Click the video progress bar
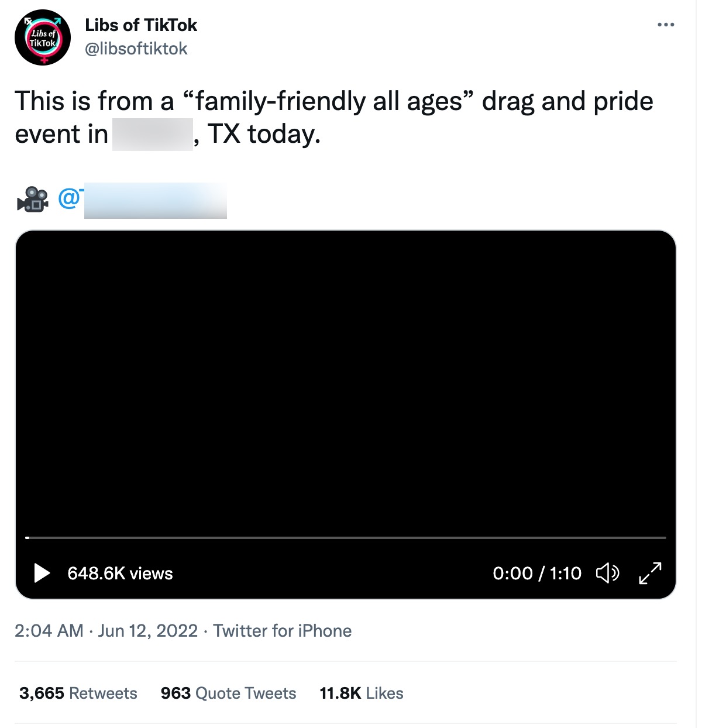The image size is (702, 728). click(x=347, y=537)
